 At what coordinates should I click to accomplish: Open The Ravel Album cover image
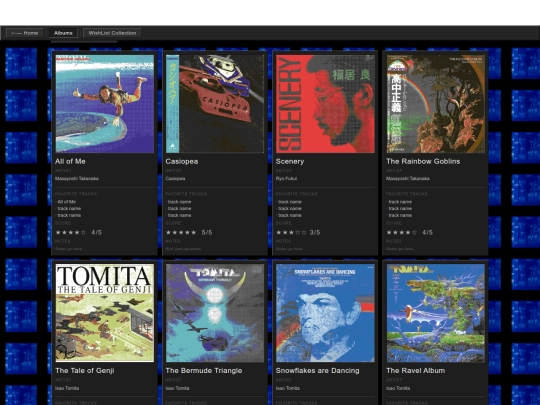(x=436, y=313)
